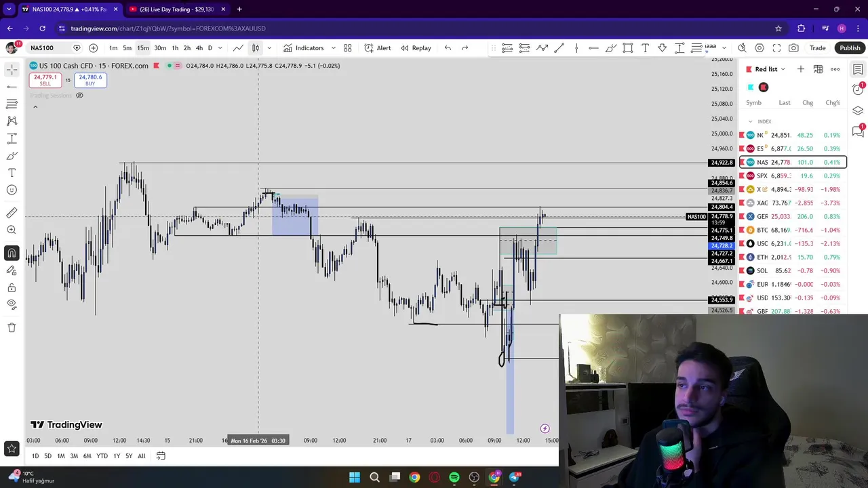Select the 5m timeframe

pos(127,48)
